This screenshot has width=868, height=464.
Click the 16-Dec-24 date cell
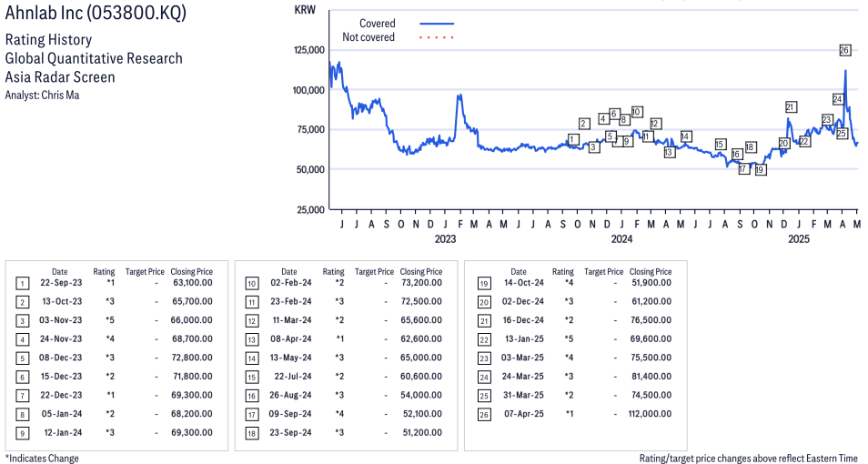click(522, 320)
